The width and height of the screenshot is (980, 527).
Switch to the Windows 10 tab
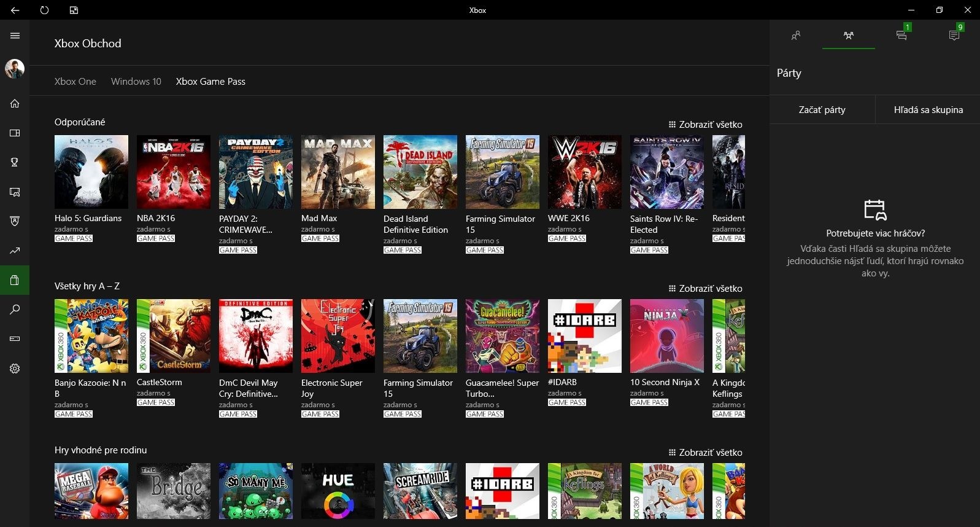click(136, 82)
